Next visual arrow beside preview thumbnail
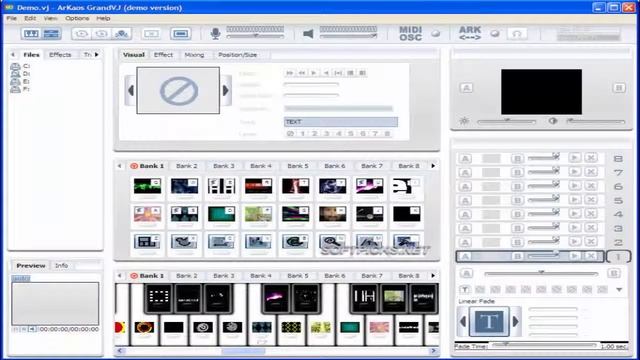The image size is (640, 360). [226, 91]
